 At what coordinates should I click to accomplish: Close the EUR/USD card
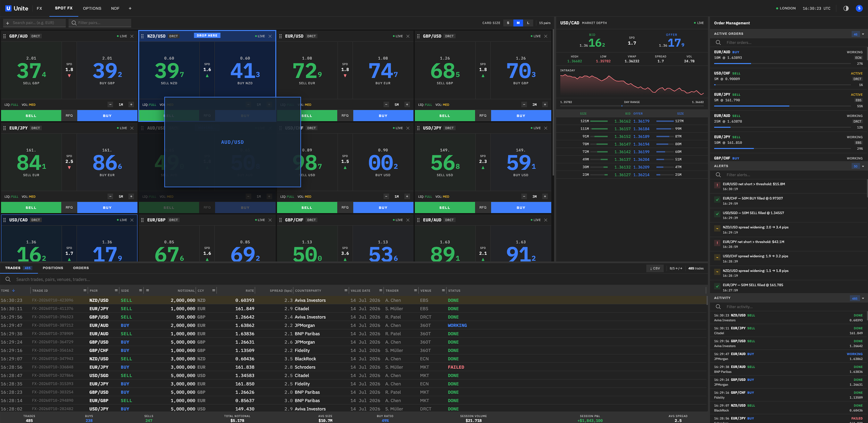[408, 36]
